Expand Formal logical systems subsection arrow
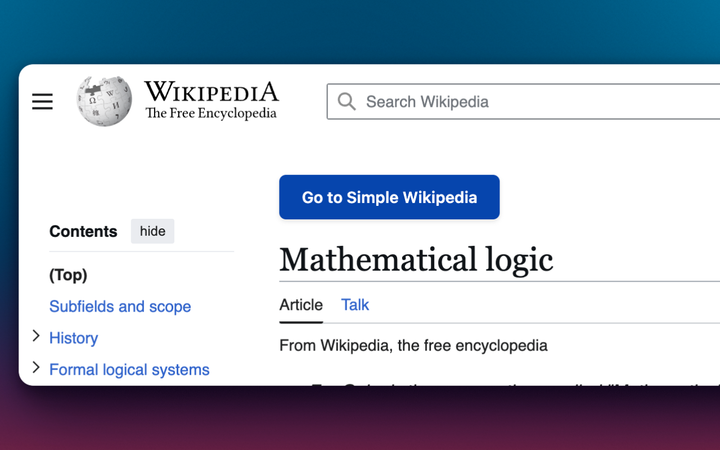 (36, 368)
